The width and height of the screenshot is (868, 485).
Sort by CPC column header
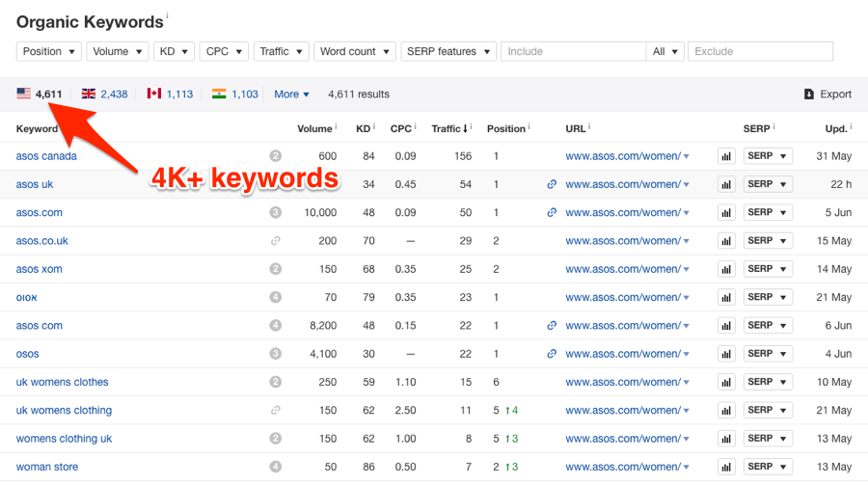401,128
